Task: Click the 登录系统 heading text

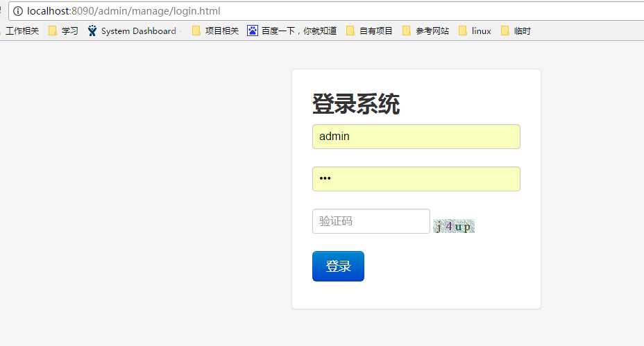Action: tap(356, 104)
